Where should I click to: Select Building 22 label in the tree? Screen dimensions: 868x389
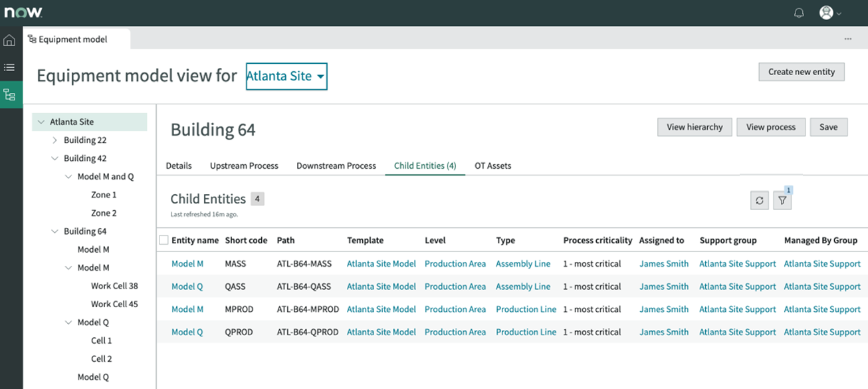coord(85,140)
